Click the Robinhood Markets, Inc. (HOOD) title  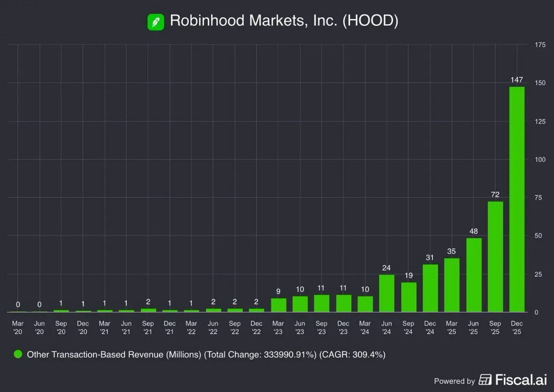[x=284, y=21]
